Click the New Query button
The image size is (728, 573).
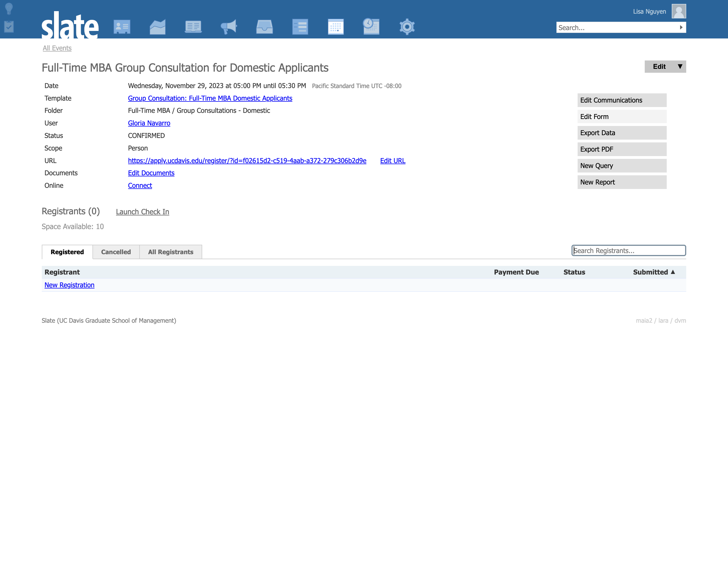click(x=622, y=166)
